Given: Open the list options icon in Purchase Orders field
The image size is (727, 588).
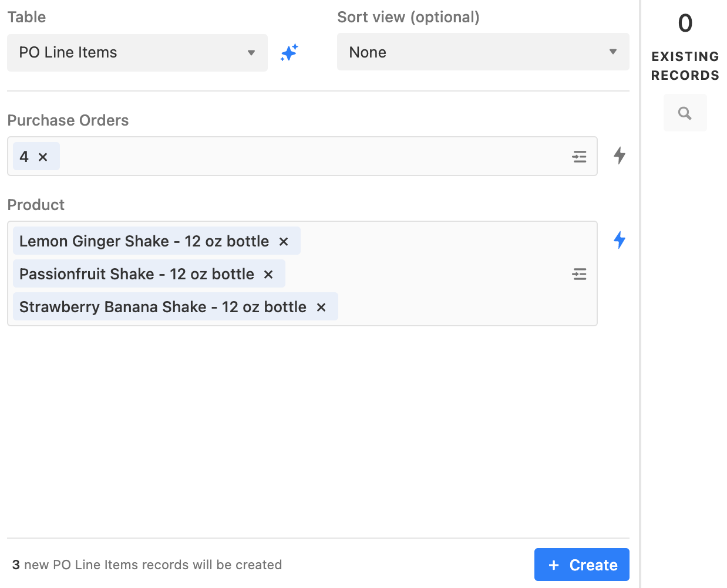Looking at the screenshot, I should tap(579, 157).
